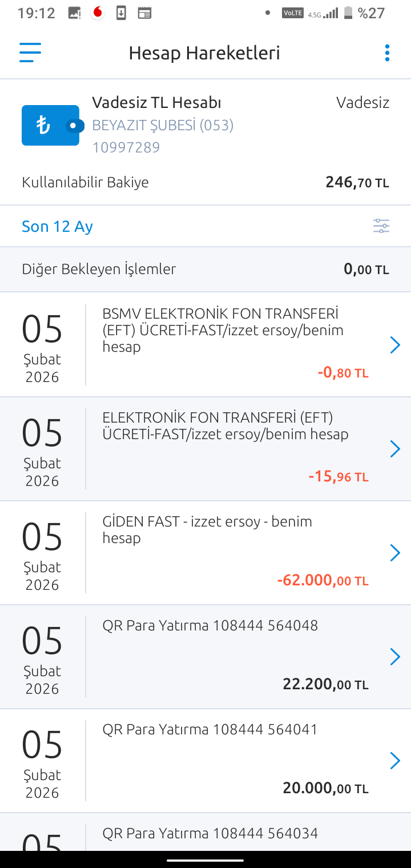Open chevron for 20.000,00 TL QR deposit
Viewport: 411px width, 868px height.
click(x=395, y=761)
